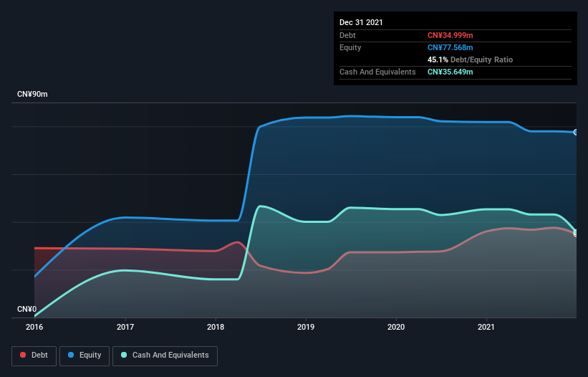The width and height of the screenshot is (588, 377).
Task: Click the 2016 x-axis label
Action: (x=34, y=327)
